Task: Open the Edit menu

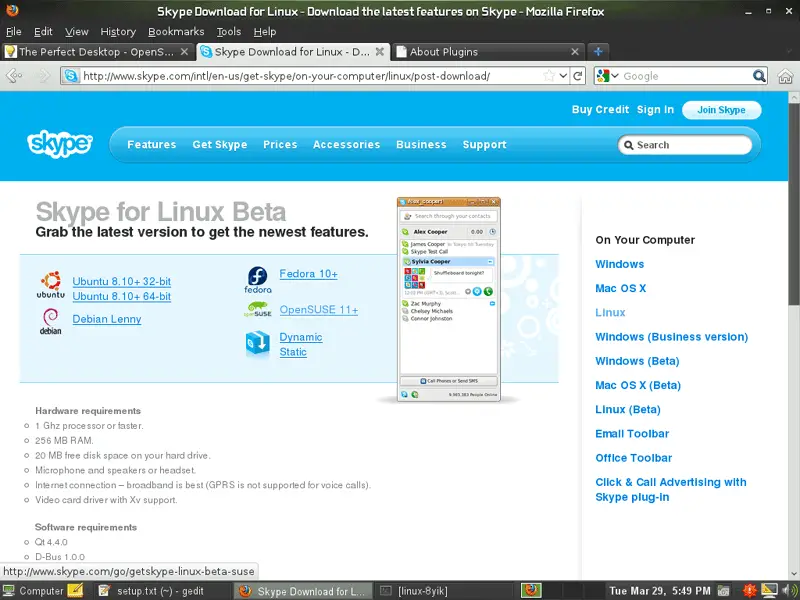Action: pos(43,32)
